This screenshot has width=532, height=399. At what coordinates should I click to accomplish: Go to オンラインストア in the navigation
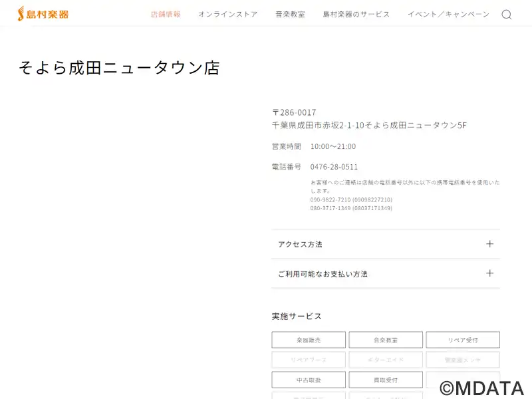tap(228, 14)
